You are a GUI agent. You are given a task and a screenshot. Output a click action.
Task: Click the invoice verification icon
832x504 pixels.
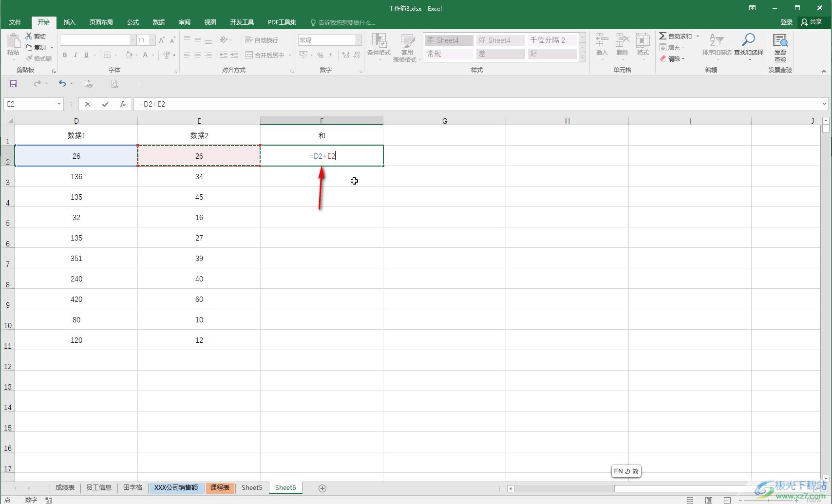pos(780,41)
